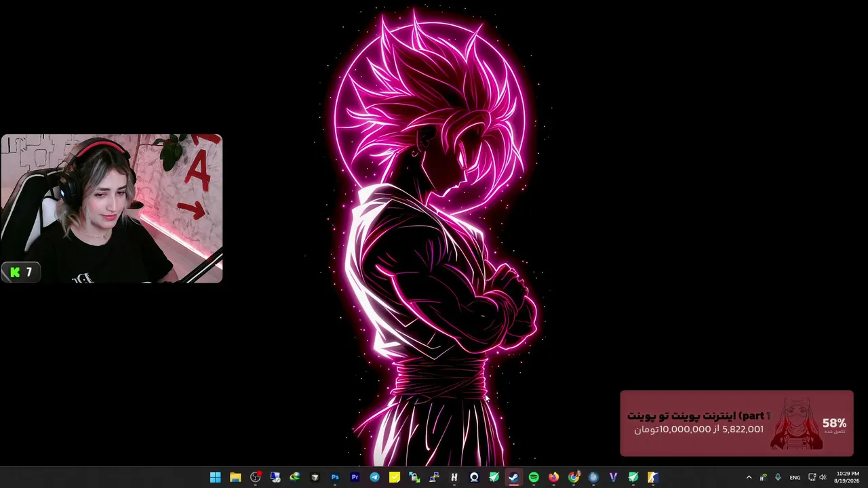Viewport: 868px width, 488px height.
Task: Click the masked girl goal illustration
Action: [796, 424]
